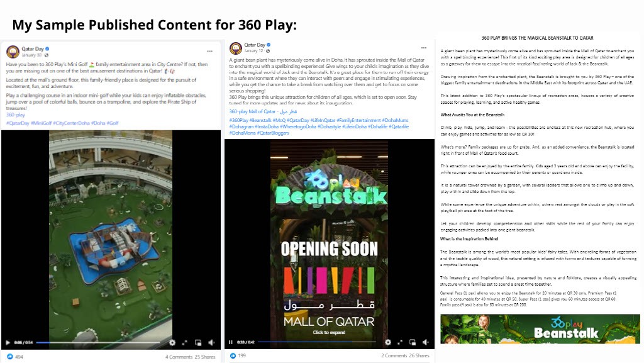644x363 pixels.
Task: Click the 0:33 / 0:42 time display
Action: pos(246,342)
